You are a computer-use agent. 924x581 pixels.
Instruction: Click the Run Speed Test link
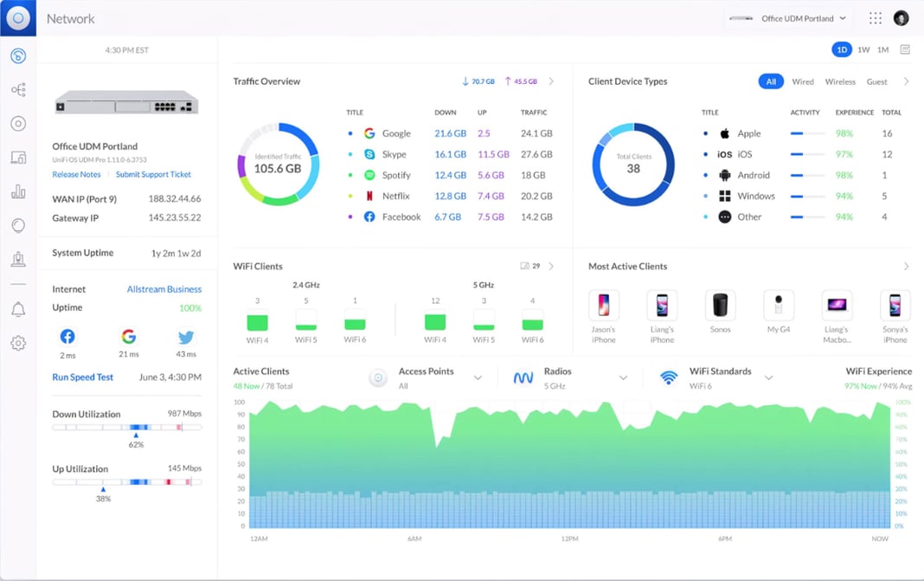(83, 378)
